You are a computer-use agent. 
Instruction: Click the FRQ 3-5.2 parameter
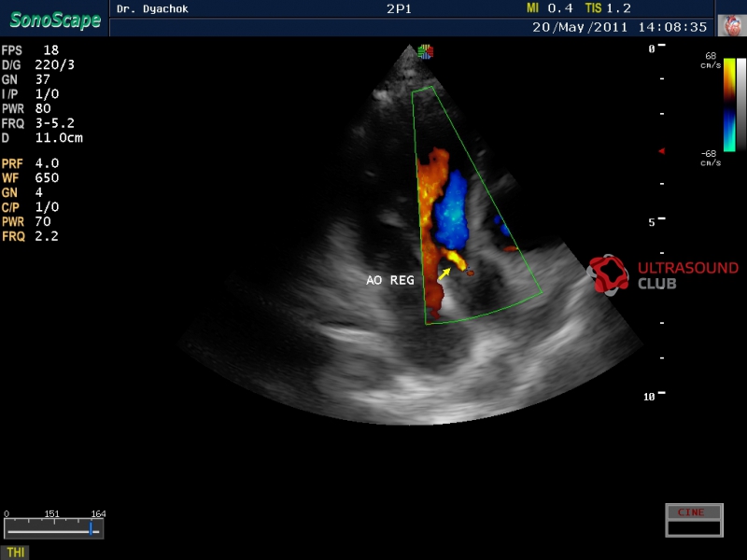[x=38, y=123]
